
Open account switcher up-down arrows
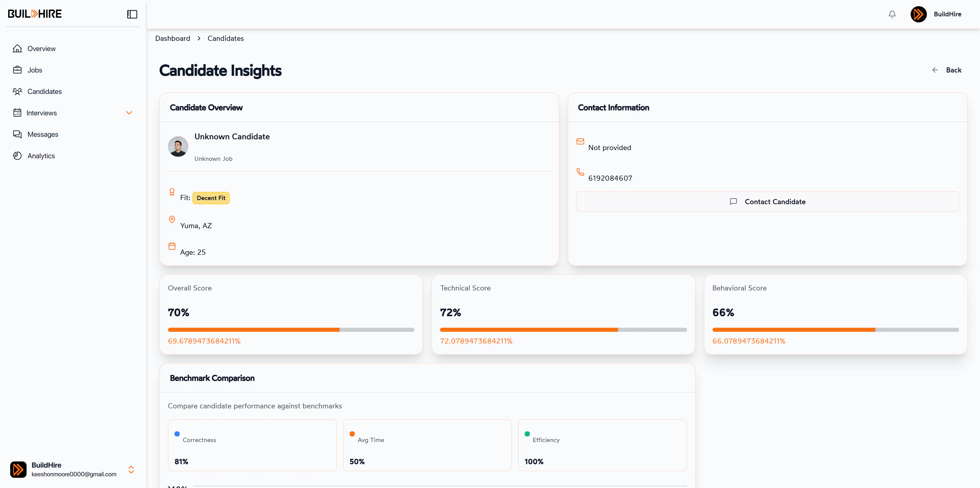(131, 469)
